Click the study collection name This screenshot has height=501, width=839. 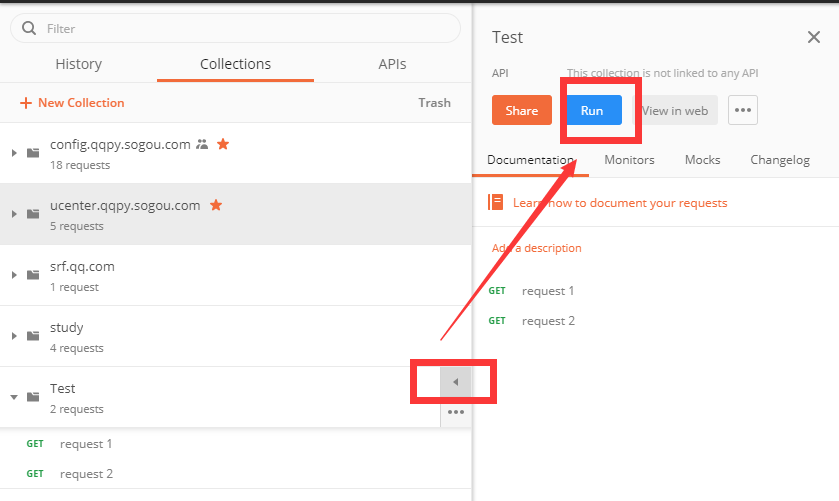click(x=67, y=328)
